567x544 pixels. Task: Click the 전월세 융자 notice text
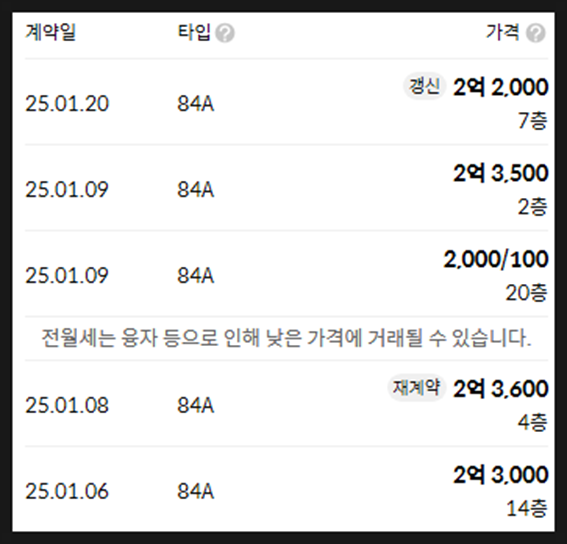pyautogui.click(x=286, y=338)
